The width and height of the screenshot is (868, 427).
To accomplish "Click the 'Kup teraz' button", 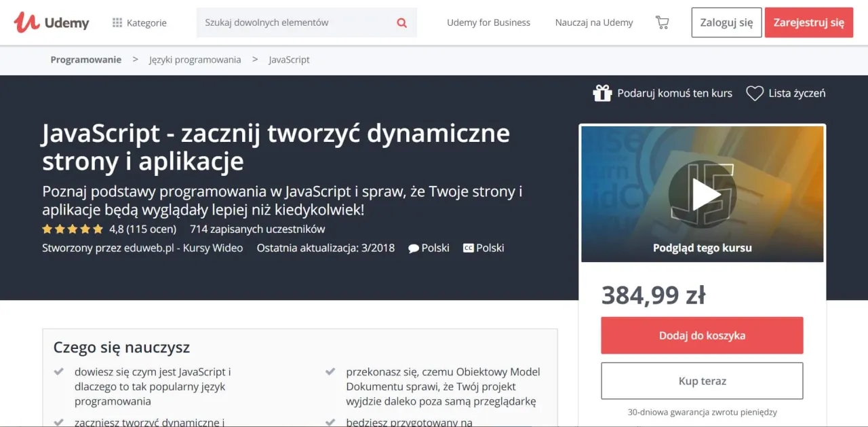I will (702, 381).
